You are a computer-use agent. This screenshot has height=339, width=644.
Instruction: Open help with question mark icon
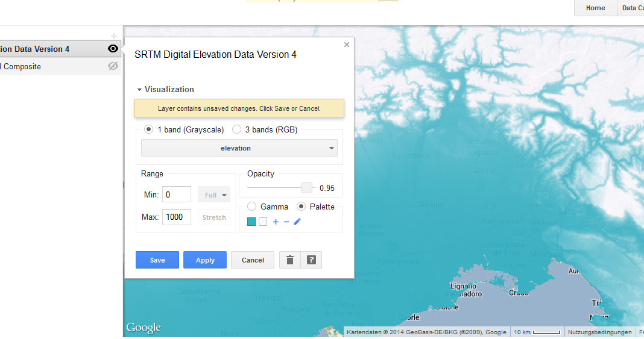(x=311, y=260)
